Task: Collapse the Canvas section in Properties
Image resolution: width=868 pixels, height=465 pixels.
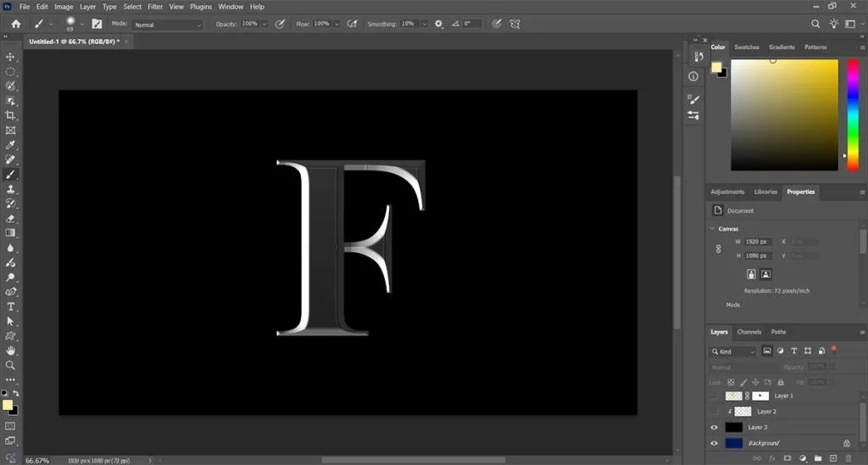Action: tap(712, 229)
